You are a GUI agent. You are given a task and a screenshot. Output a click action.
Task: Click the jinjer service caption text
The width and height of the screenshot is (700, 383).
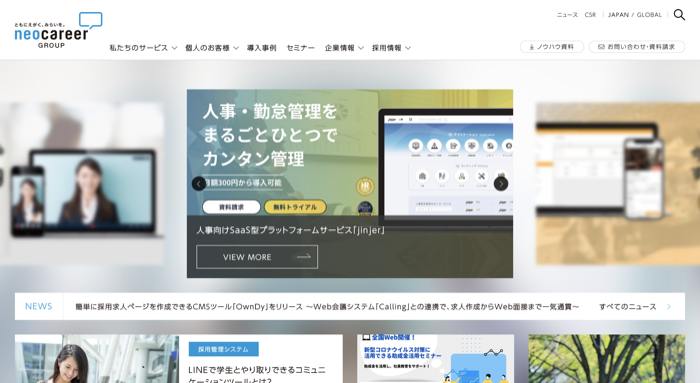291,230
